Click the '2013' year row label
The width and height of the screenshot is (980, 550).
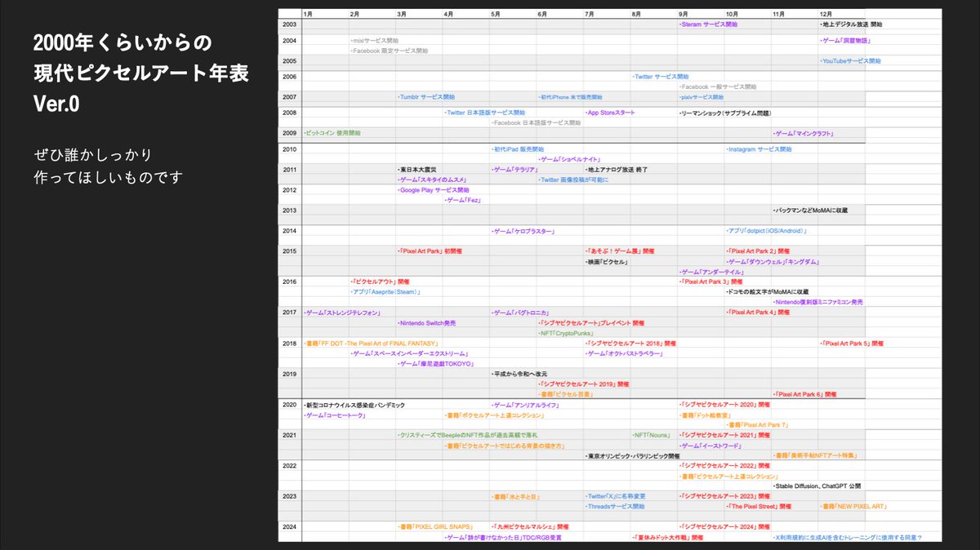coord(289,211)
